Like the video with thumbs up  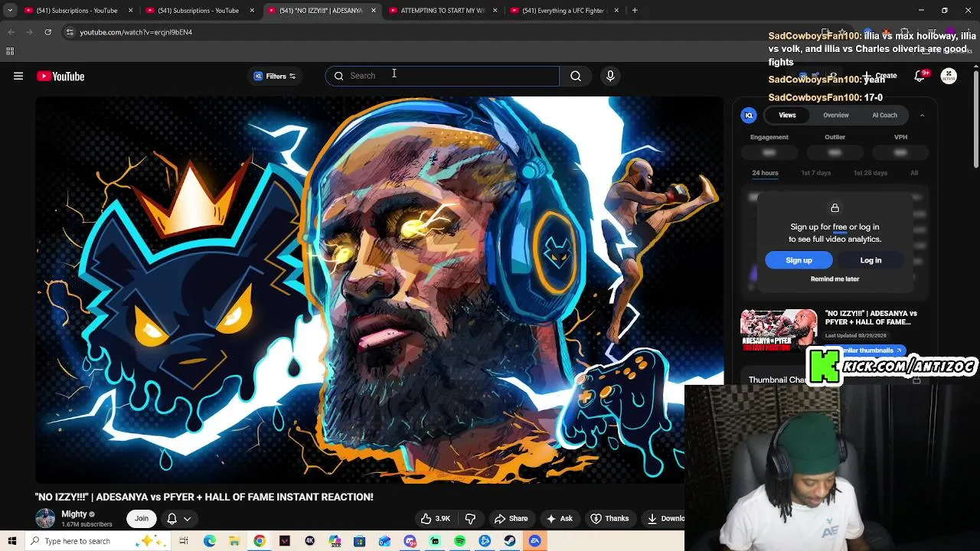click(435, 518)
